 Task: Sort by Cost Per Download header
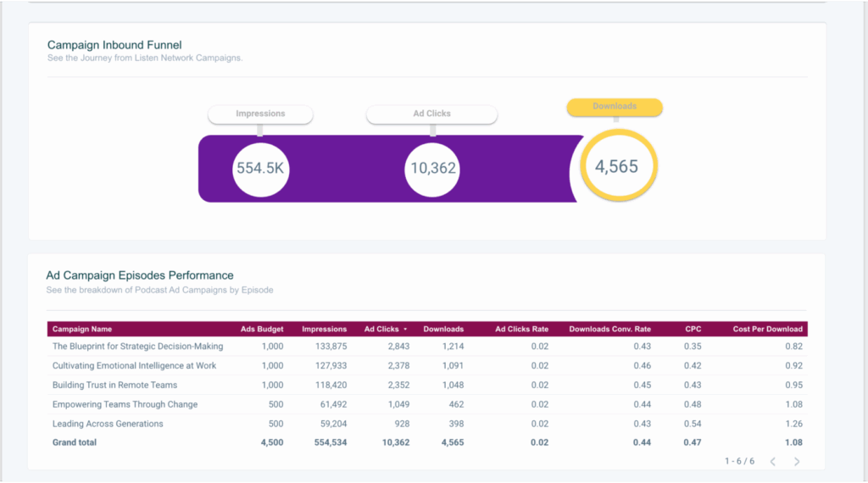(x=767, y=329)
